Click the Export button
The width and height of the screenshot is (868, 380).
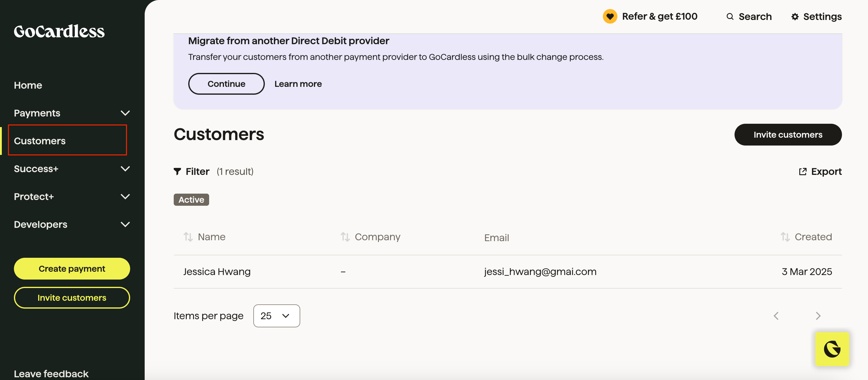click(x=820, y=172)
